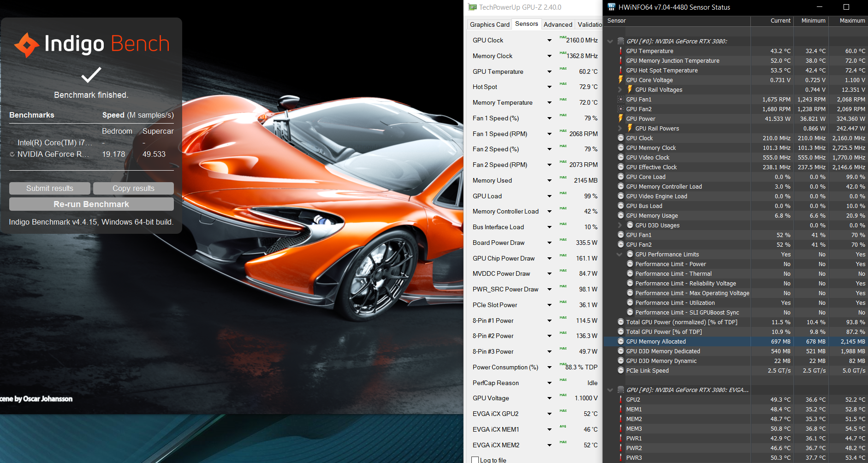Switch to the Graphics Card tab
This screenshot has height=463, width=868.
coord(489,24)
